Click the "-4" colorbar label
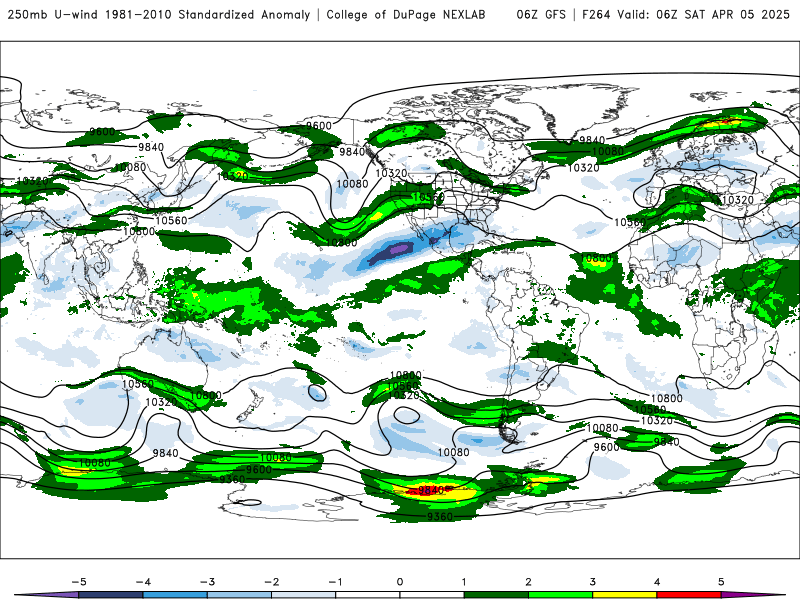800x600 pixels. coord(143,582)
